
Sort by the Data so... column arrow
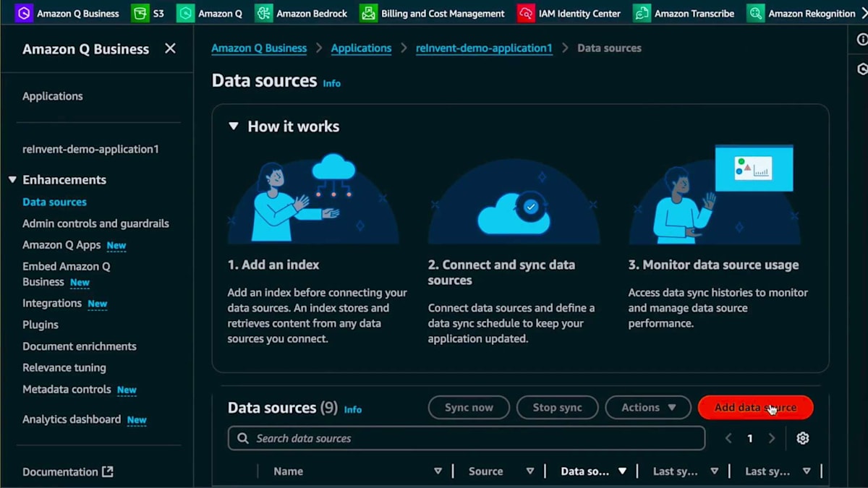coord(622,471)
